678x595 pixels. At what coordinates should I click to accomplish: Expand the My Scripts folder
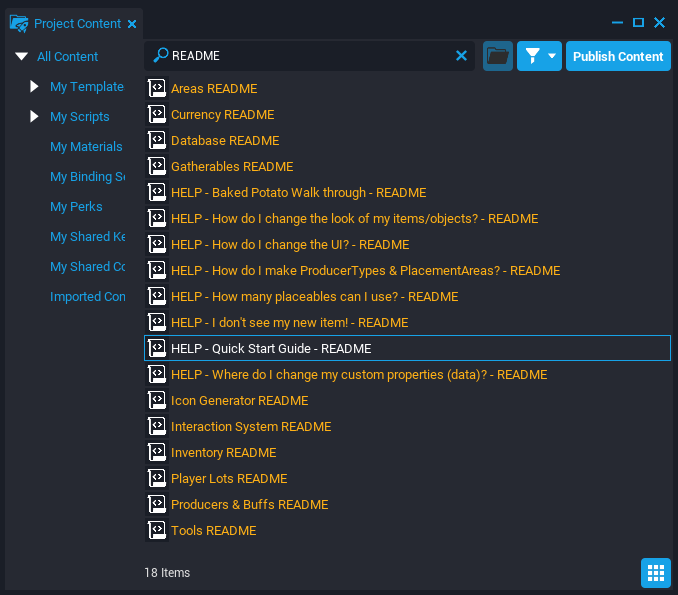pos(35,117)
